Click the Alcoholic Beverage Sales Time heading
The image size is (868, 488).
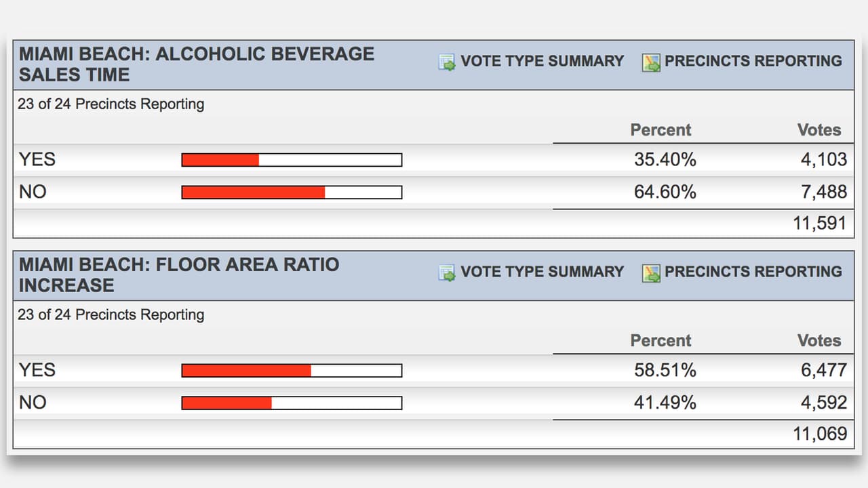(x=197, y=64)
